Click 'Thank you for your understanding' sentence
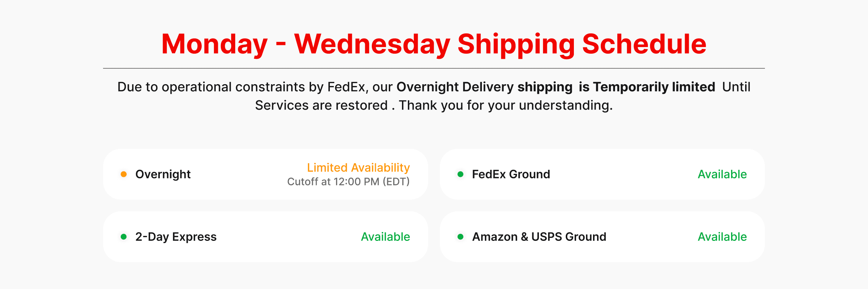This screenshot has width=868, height=289. tap(505, 106)
